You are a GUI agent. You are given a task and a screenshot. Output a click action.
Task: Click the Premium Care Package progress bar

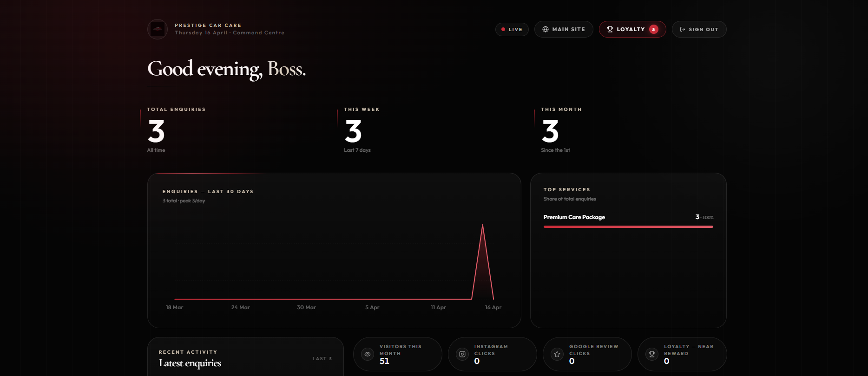point(628,227)
